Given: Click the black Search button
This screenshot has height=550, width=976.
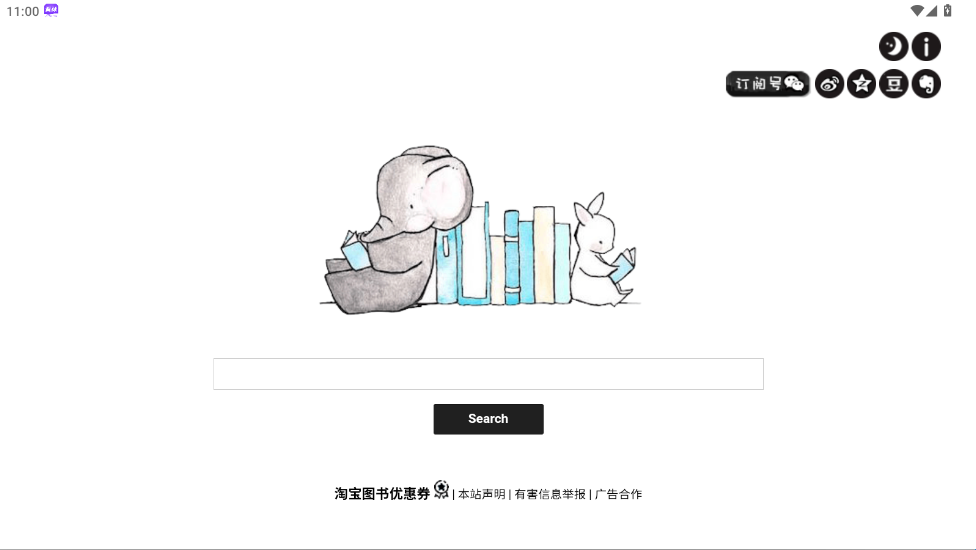Looking at the screenshot, I should point(489,419).
